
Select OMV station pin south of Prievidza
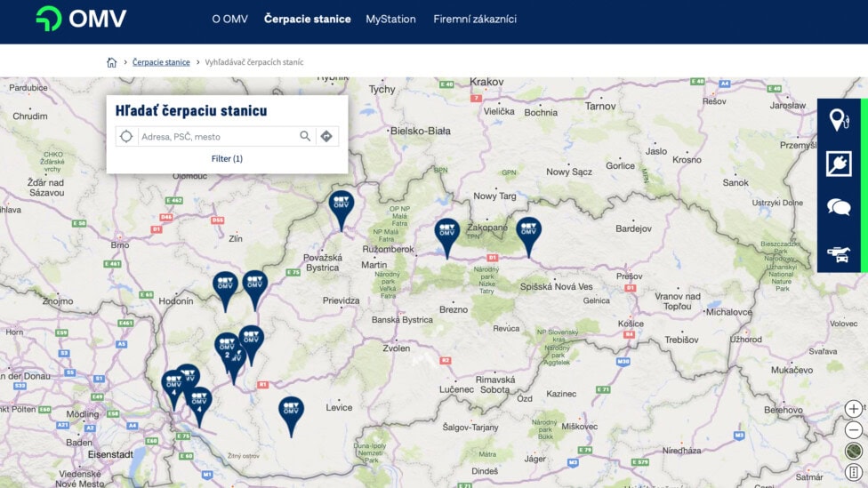click(252, 339)
